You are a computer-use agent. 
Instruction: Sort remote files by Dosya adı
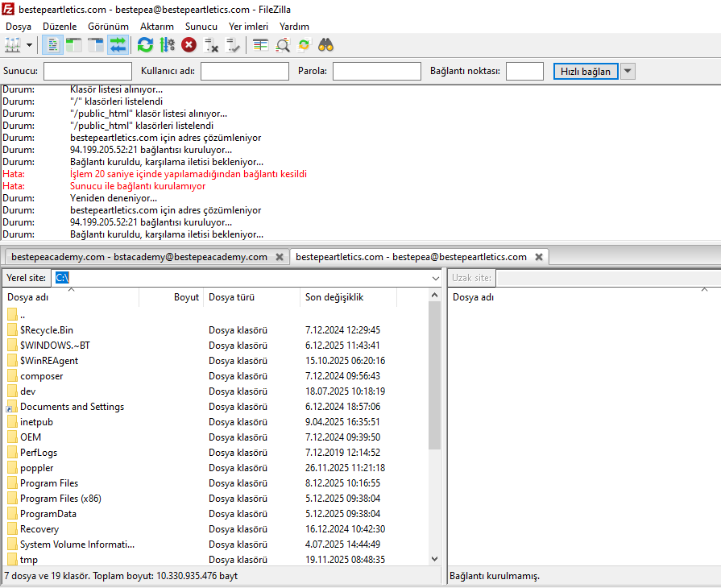click(584, 297)
